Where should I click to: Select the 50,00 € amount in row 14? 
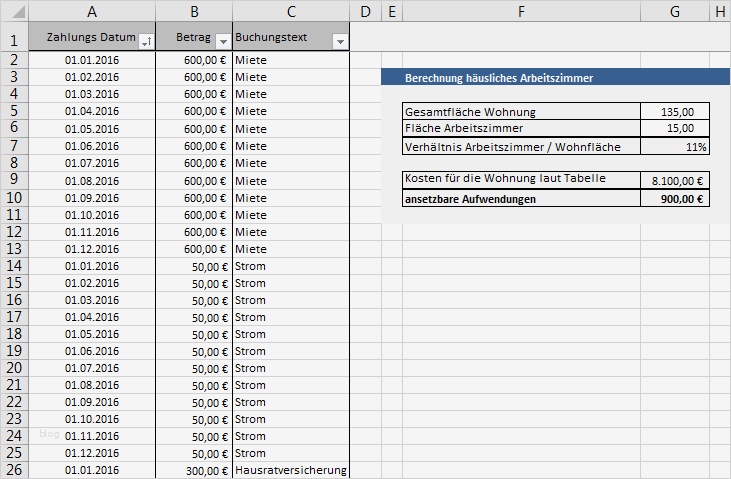pyautogui.click(x=194, y=266)
